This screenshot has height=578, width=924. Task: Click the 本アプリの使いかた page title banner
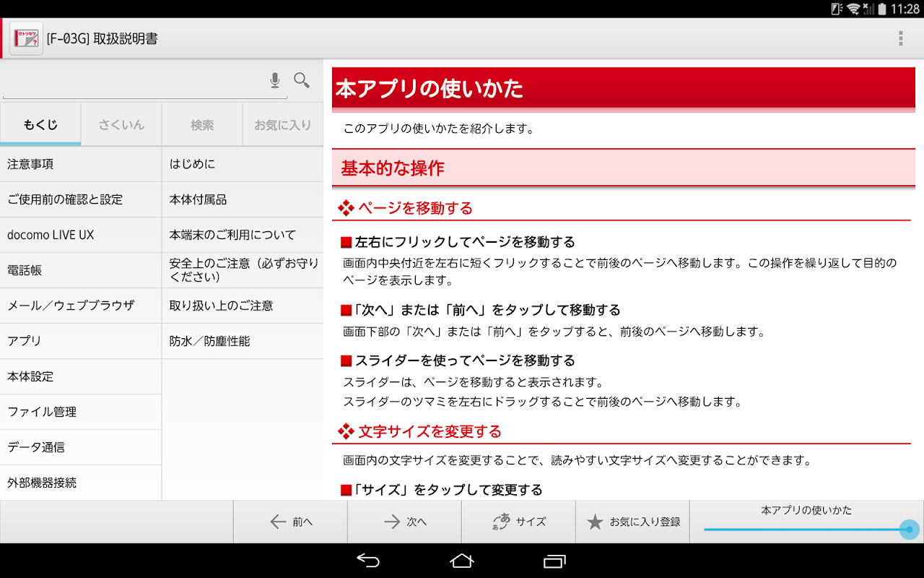click(x=624, y=89)
